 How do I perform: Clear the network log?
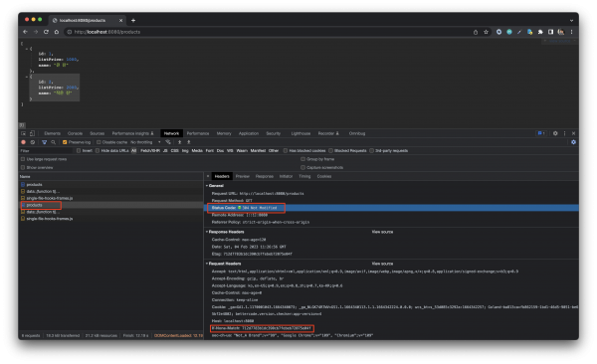coord(33,142)
